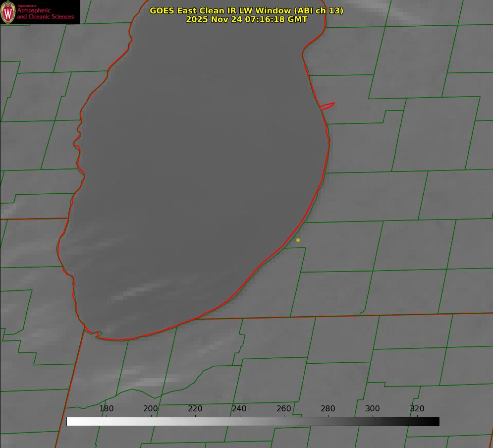
Task: Click the 280 colorbar tick label
Action: (328, 409)
